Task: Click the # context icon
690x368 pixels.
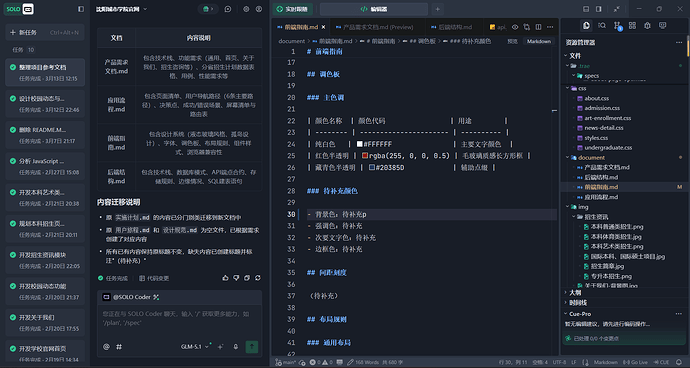Action: [119, 347]
